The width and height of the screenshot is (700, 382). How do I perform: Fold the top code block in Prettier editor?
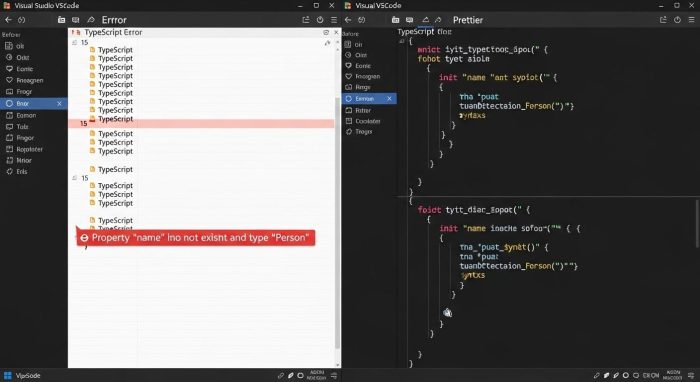point(402,41)
